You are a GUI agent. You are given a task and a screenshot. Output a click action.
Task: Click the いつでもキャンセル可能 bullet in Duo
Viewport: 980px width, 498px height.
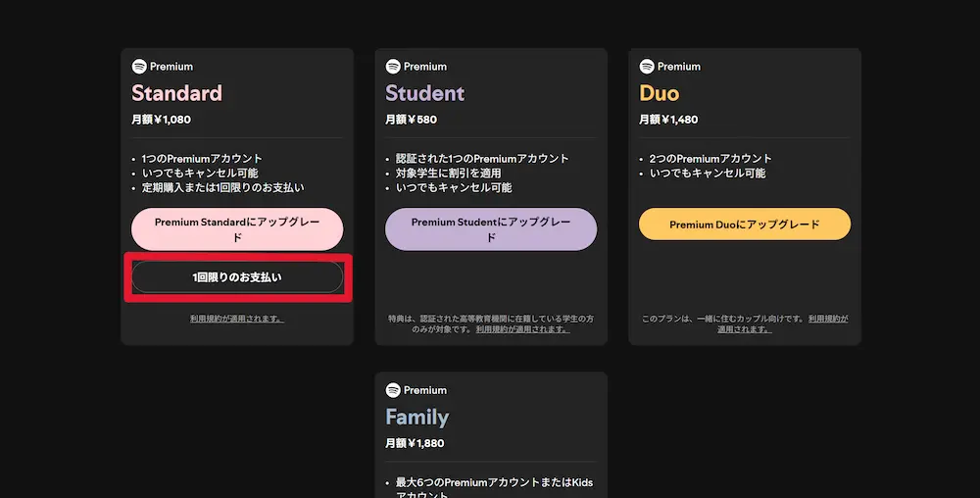pyautogui.click(x=707, y=174)
